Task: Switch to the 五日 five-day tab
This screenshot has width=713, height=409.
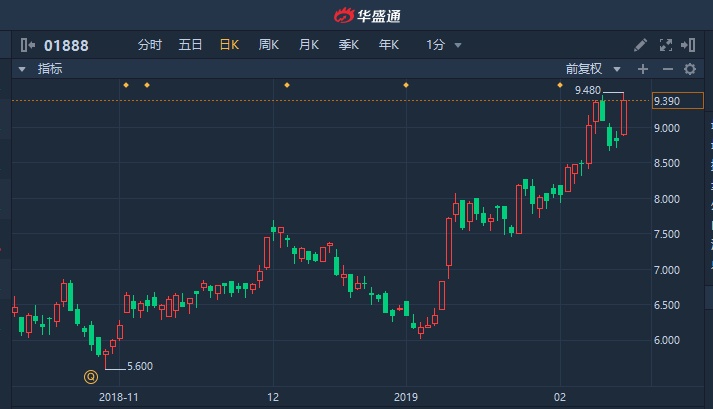Action: tap(190, 45)
